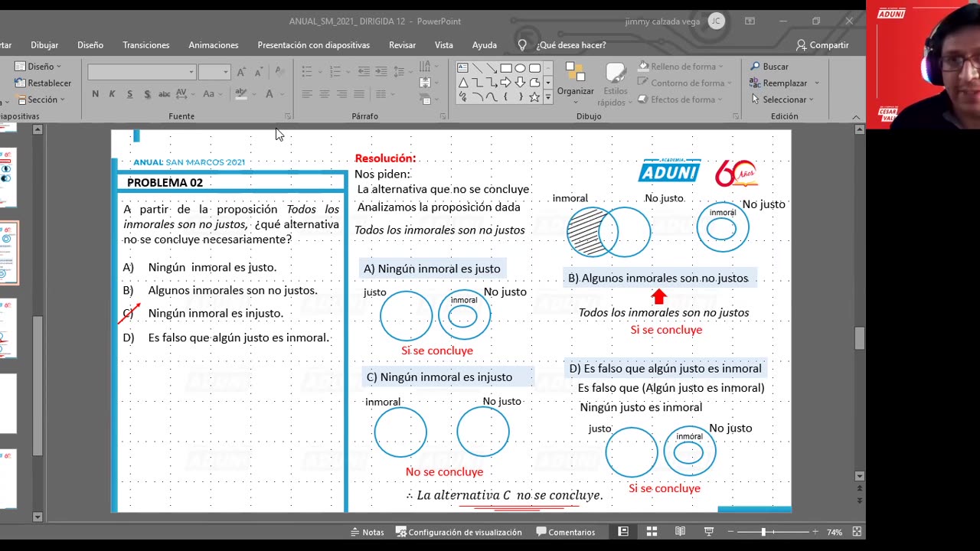Click the Reemplazar icon
Viewport: 980px width, 551px height.
tap(755, 83)
